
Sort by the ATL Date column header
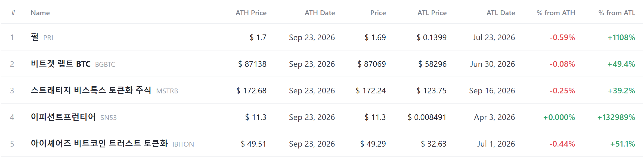click(501, 13)
